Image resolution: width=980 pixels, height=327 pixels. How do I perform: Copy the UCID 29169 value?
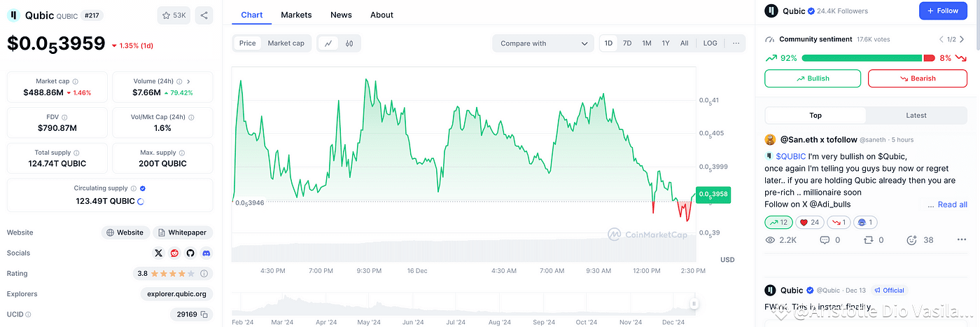[x=204, y=315]
